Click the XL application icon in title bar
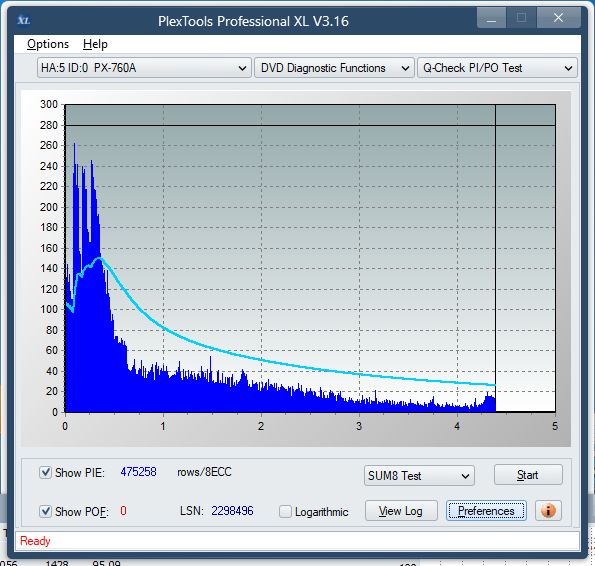Image resolution: width=595 pixels, height=566 pixels. click(24, 20)
